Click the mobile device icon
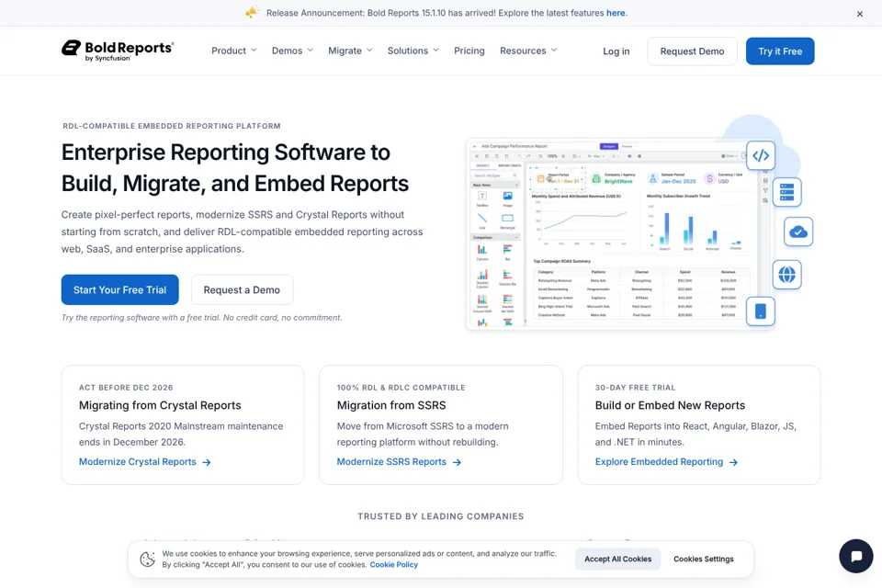Screen dimensions: 882x588 coord(761,311)
